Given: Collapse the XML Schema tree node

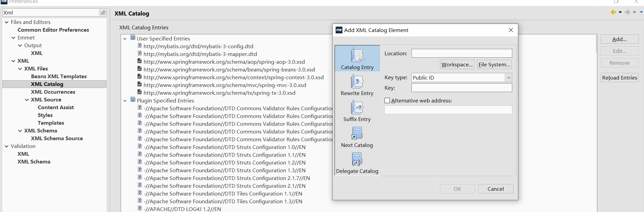Looking at the screenshot, I should (x=20, y=131).
